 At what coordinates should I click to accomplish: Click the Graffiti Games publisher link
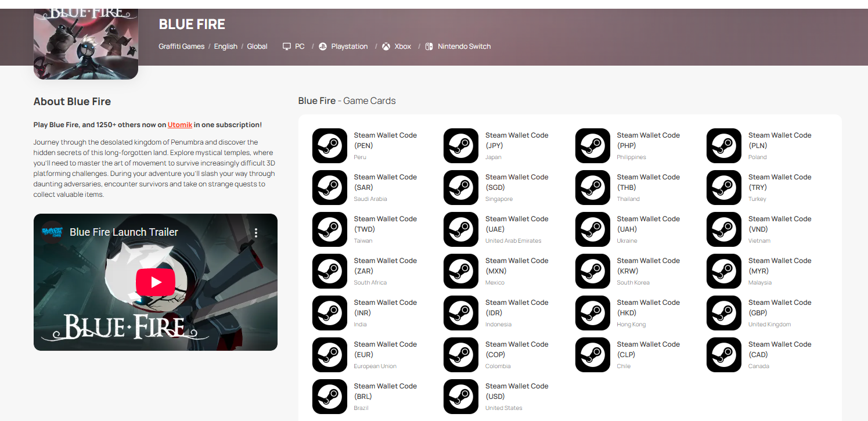point(181,46)
